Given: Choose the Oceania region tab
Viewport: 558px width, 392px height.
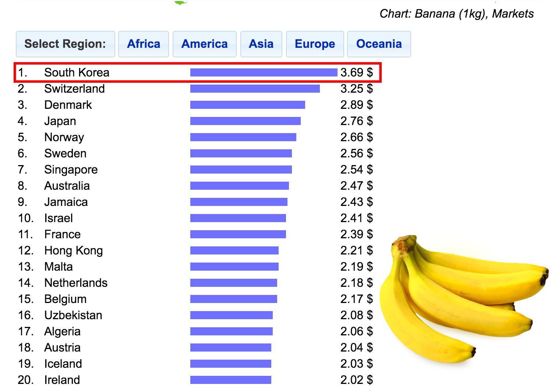Looking at the screenshot, I should (x=379, y=44).
